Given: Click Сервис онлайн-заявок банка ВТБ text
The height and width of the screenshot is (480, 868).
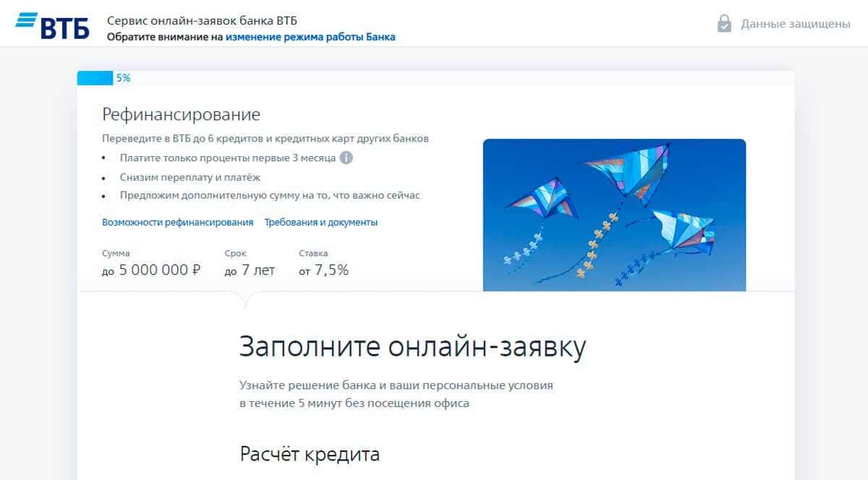Looking at the screenshot, I should pos(202,20).
